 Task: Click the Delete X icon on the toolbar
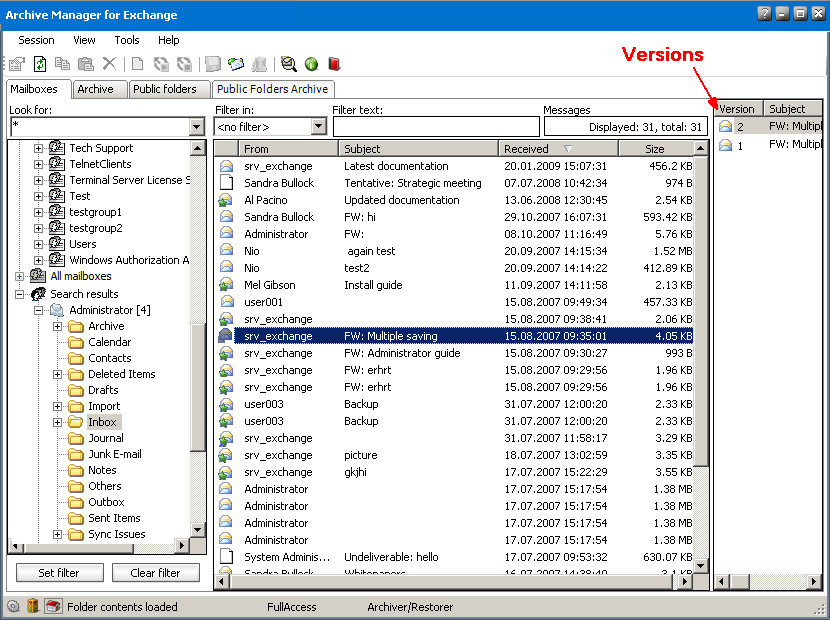point(110,63)
